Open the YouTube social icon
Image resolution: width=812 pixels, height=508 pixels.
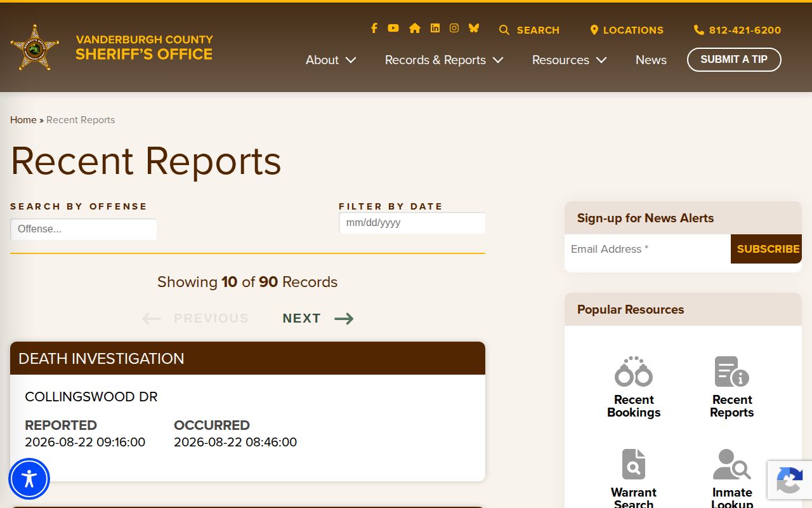[393, 28]
